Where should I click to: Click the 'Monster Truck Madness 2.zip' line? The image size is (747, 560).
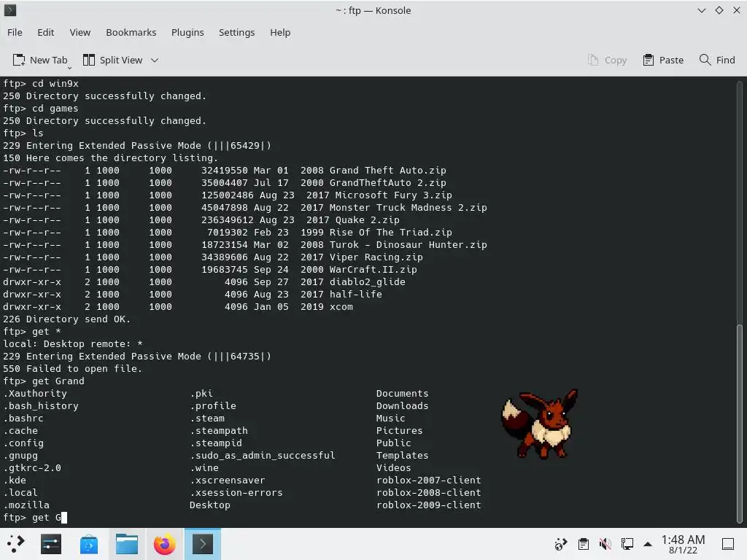pos(245,208)
